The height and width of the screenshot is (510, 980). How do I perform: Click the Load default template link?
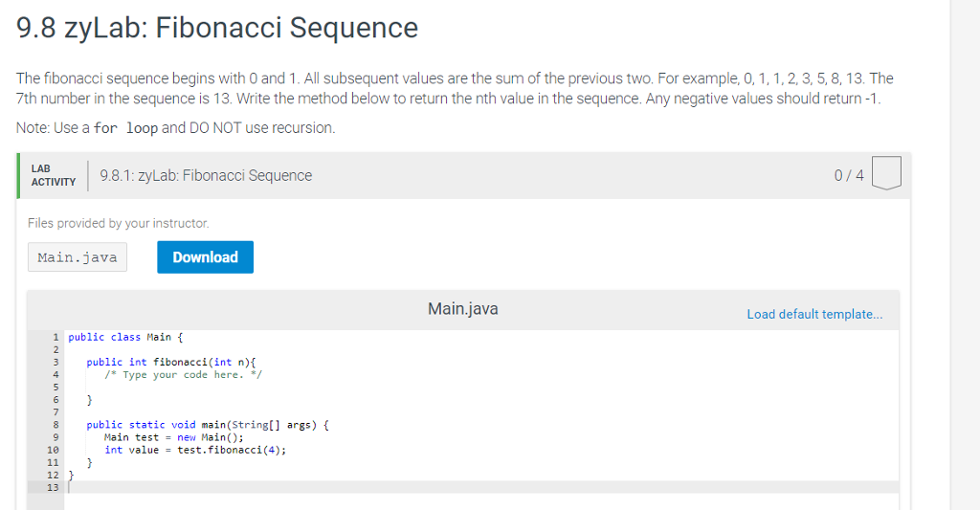[814, 314]
